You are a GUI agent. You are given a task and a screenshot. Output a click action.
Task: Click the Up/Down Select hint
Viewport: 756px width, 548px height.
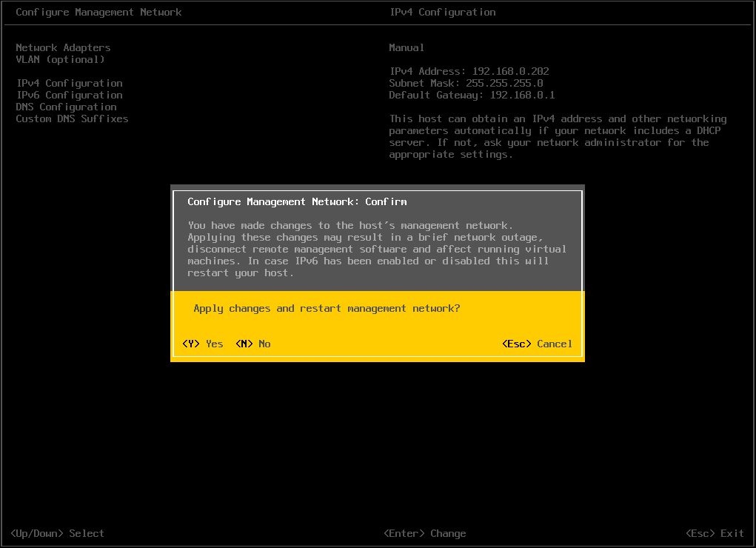57,533
